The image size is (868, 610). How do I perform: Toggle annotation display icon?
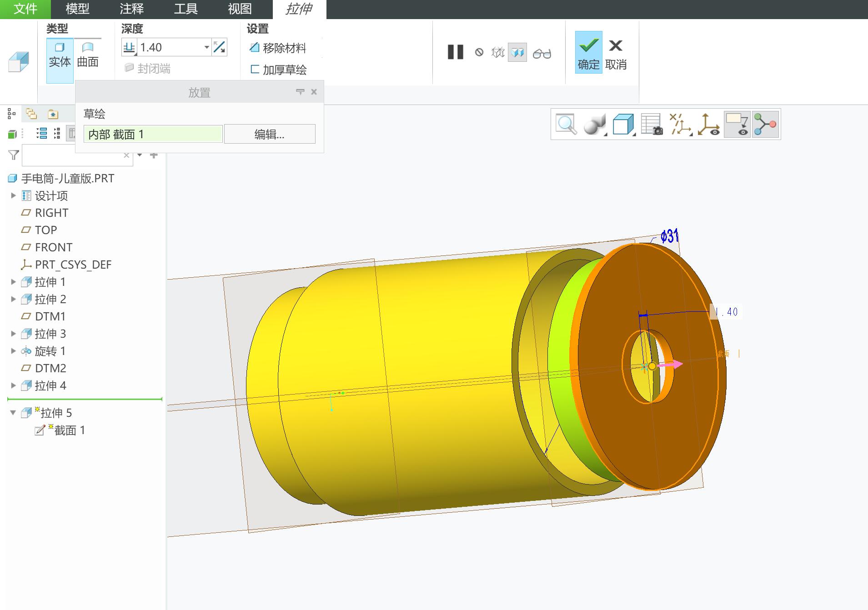737,124
